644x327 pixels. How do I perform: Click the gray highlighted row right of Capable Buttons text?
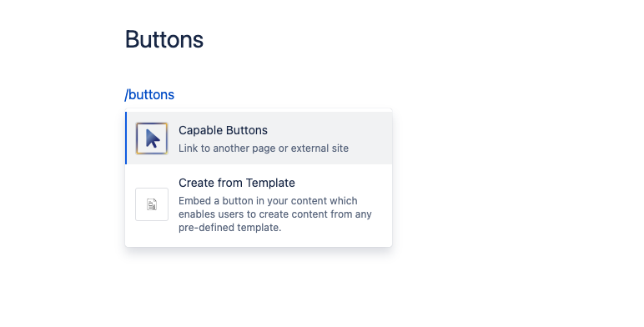330,131
